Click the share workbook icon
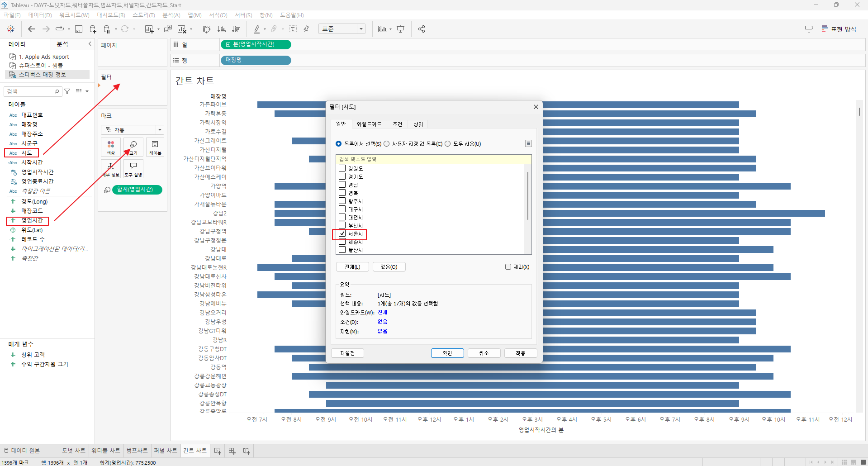Image resolution: width=868 pixels, height=466 pixels. (422, 29)
